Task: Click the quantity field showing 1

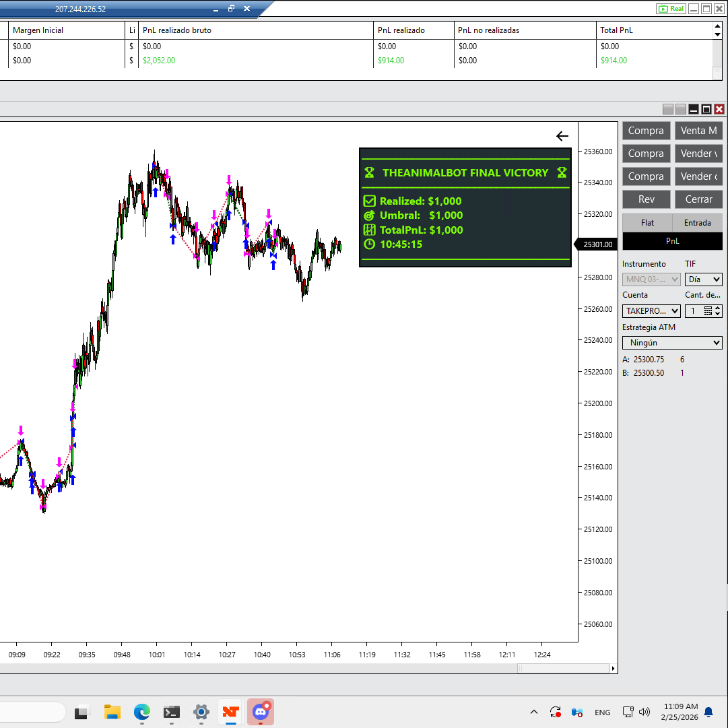Action: point(694,310)
